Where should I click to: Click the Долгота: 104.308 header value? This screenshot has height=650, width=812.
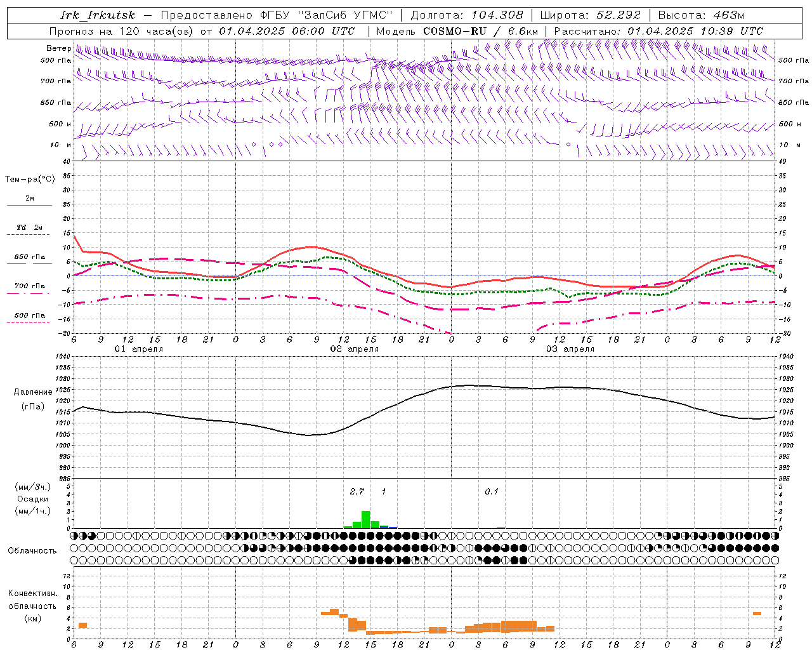coord(467,15)
